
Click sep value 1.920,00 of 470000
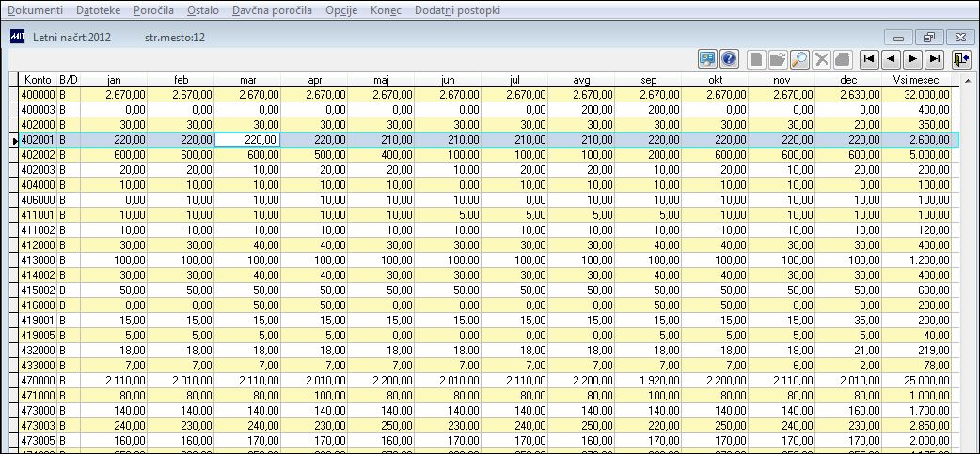pyautogui.click(x=648, y=380)
